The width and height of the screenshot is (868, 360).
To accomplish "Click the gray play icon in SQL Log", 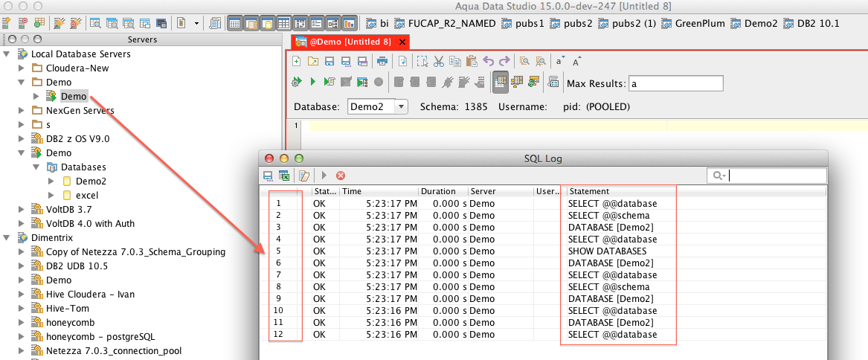I will click(x=324, y=176).
